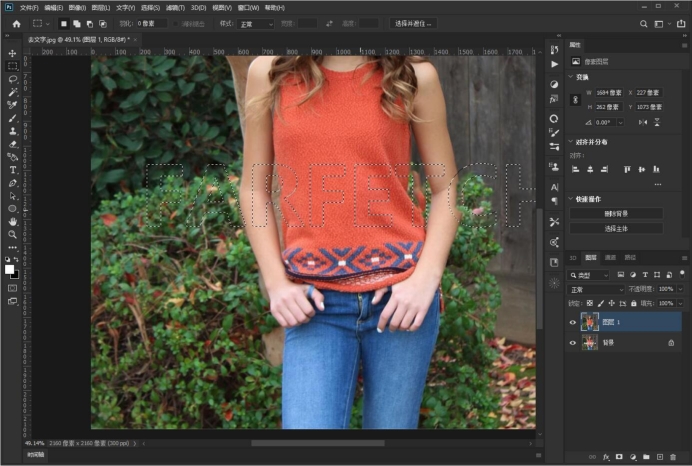Toggle link width and height chain
The height and width of the screenshot is (466, 692).
pos(575,100)
